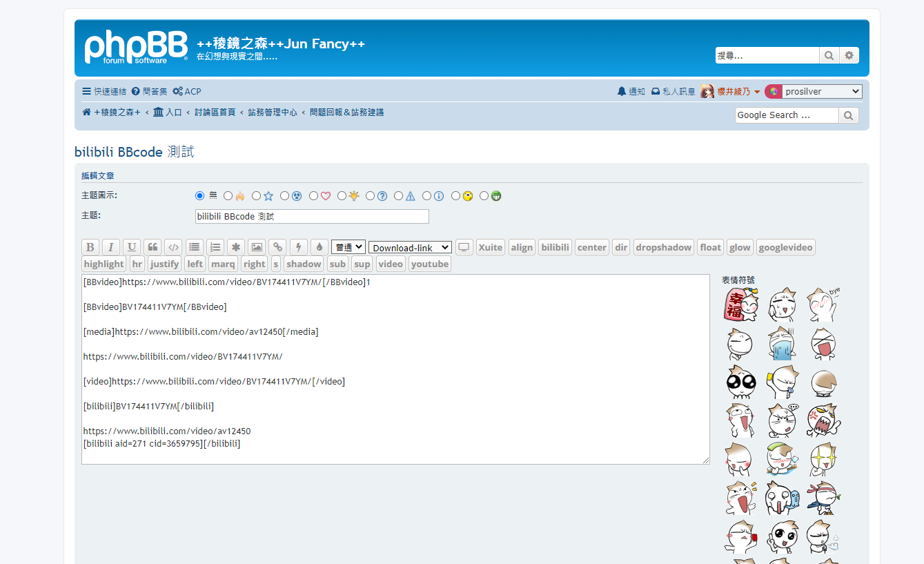Open the 'bilibili BBcode 測試' topic title link
This screenshot has height=564, width=924.
pyautogui.click(x=135, y=152)
